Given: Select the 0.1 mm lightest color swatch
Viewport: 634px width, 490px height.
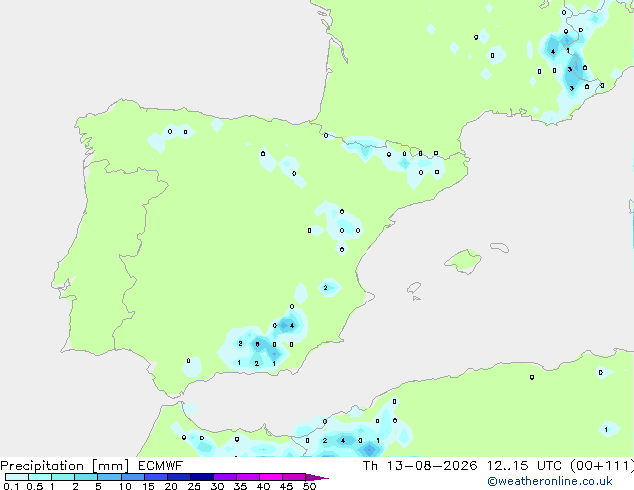Looking at the screenshot, I should (17, 477).
